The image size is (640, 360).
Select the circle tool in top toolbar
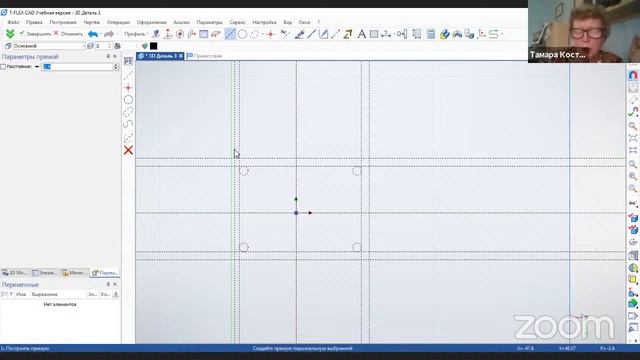[242, 34]
